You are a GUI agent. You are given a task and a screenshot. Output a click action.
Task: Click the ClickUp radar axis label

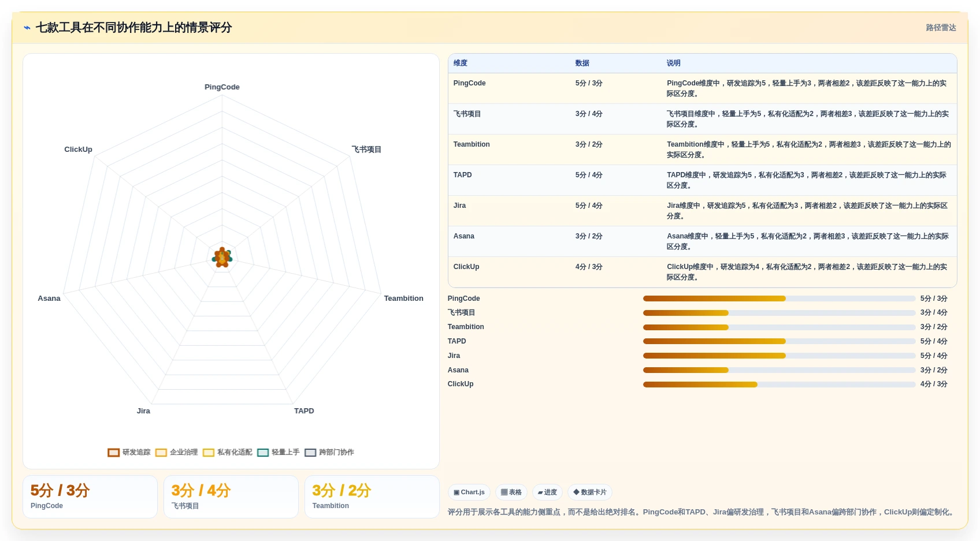coord(78,150)
